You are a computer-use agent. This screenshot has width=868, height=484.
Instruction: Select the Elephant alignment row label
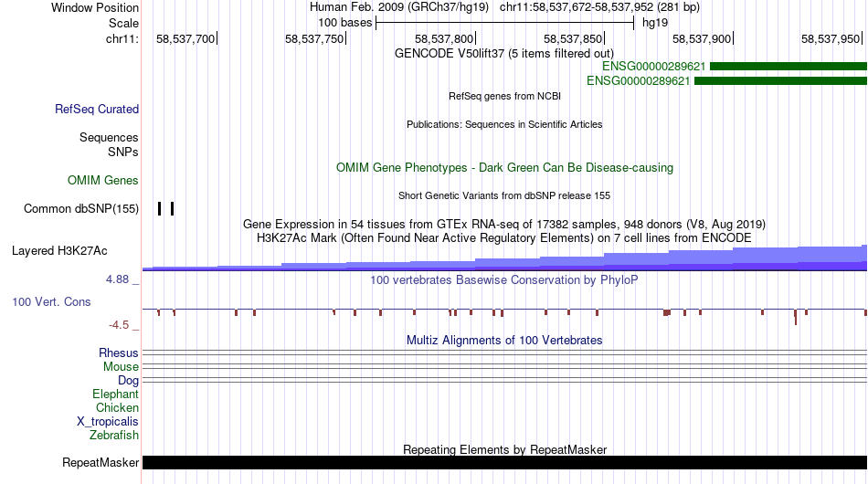click(115, 394)
